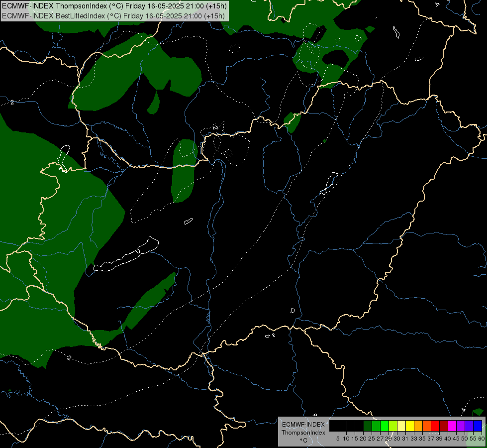Select the pale yellow 30-31 legend swatch
This screenshot has width=487, height=448.
click(401, 426)
